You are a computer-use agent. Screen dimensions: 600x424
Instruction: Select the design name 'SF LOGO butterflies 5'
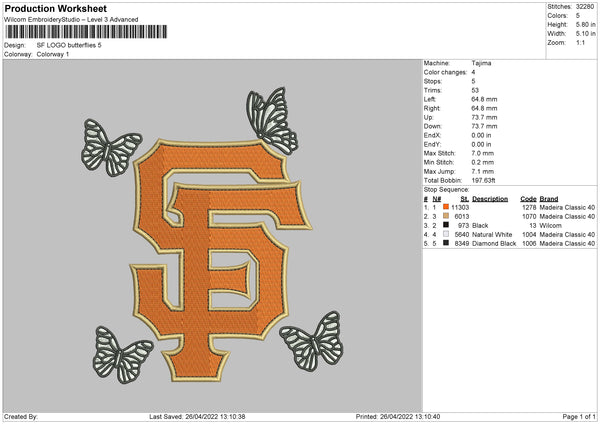[x=69, y=45]
